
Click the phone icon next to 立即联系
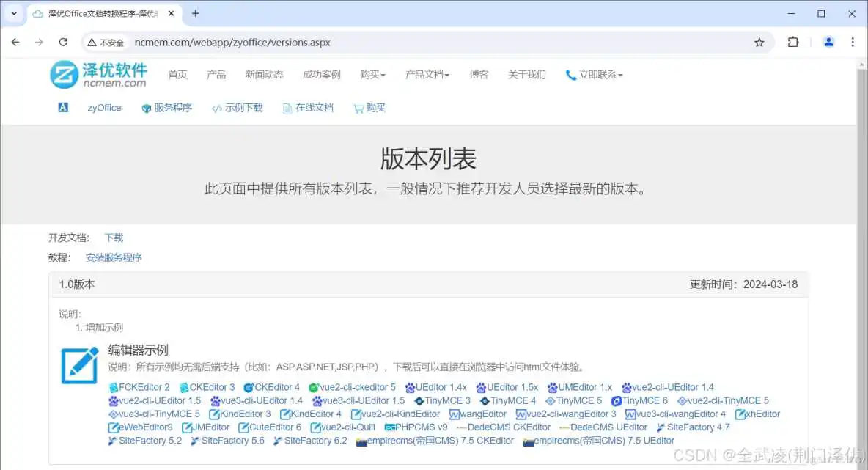570,74
